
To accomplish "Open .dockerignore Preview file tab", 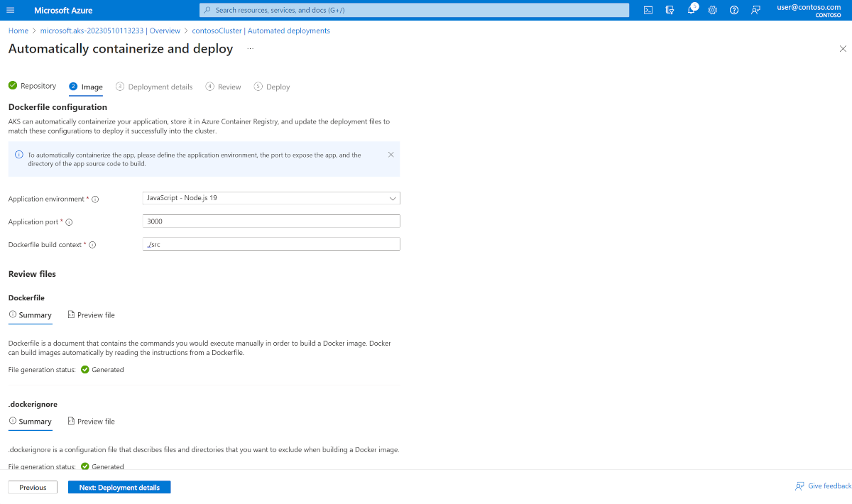I will [91, 422].
